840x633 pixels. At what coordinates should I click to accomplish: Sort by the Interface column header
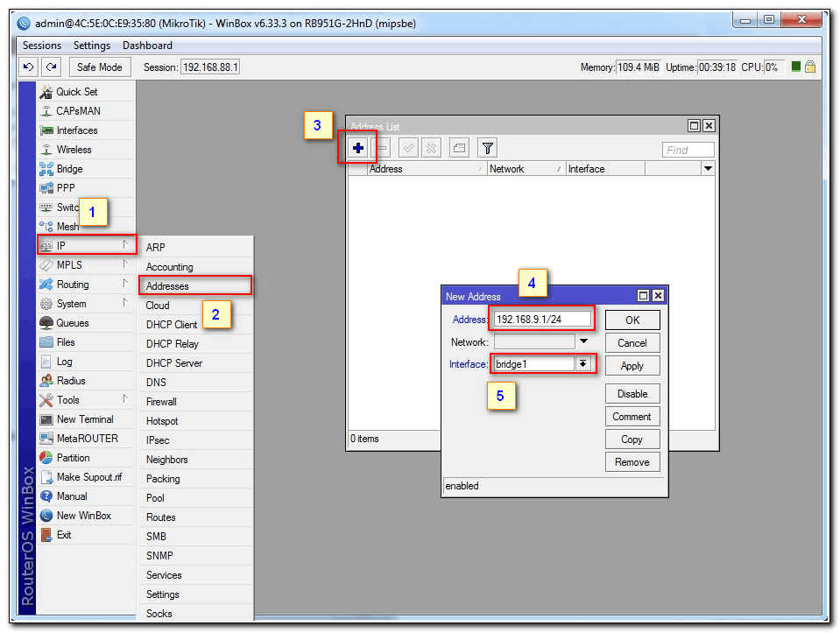click(605, 169)
